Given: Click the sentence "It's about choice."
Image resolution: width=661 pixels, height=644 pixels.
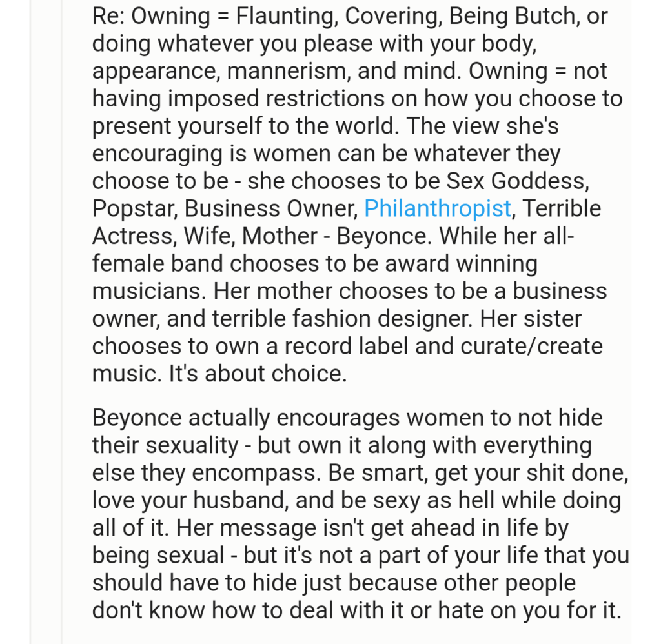Looking at the screenshot, I should (258, 374).
